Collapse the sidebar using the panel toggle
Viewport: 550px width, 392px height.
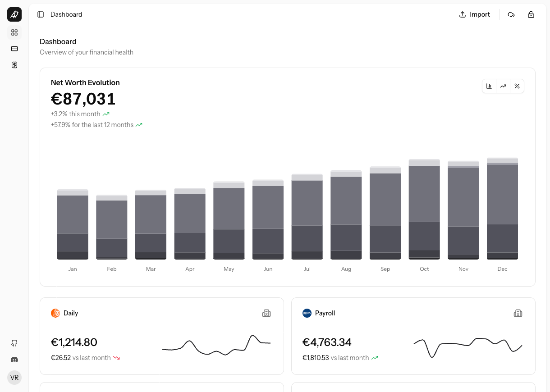41,14
